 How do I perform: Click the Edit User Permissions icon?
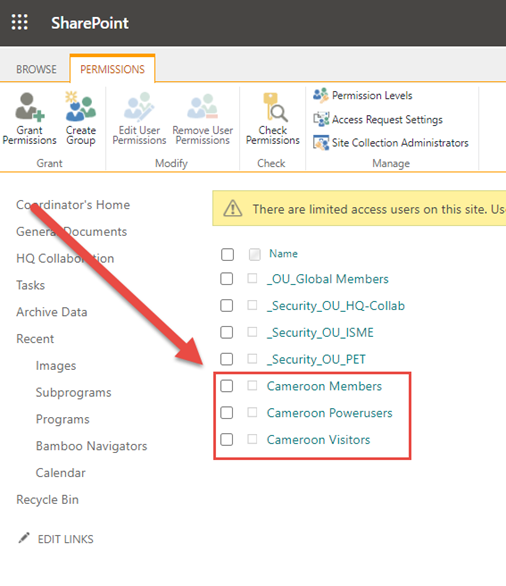click(139, 107)
